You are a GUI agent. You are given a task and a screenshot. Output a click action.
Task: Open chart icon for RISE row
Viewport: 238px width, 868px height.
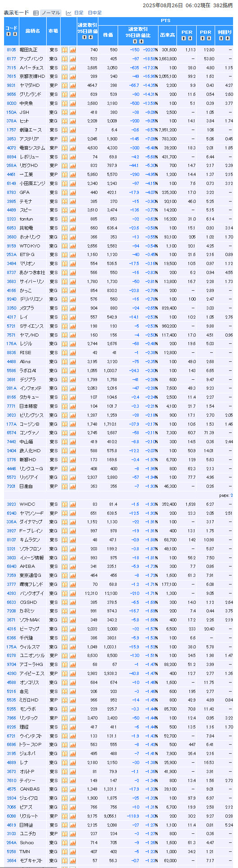(x=73, y=353)
